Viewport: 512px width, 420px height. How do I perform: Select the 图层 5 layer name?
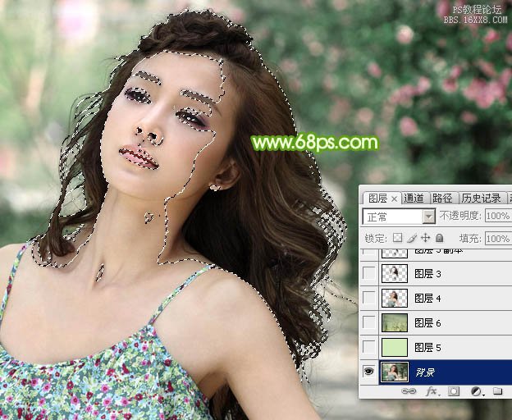pyautogui.click(x=427, y=348)
